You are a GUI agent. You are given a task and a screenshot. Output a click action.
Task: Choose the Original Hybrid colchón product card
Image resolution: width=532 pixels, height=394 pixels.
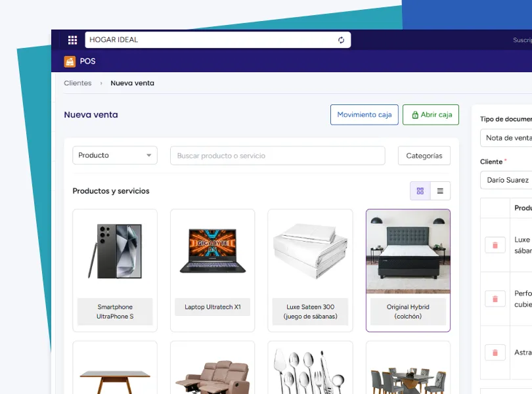tap(408, 271)
